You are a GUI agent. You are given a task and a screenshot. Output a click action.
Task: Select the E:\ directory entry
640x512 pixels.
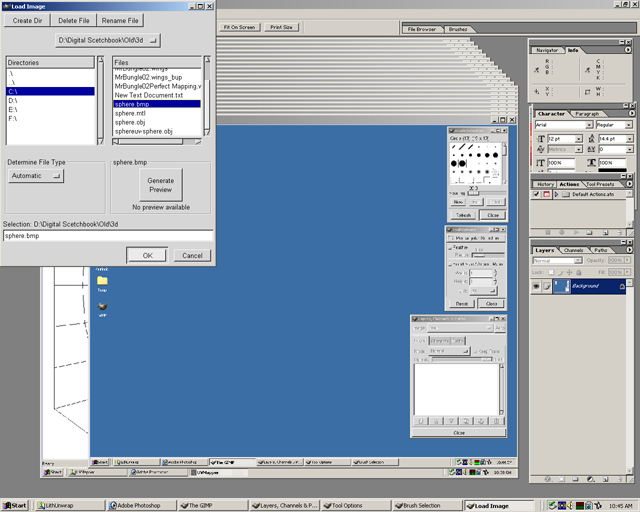(51, 109)
